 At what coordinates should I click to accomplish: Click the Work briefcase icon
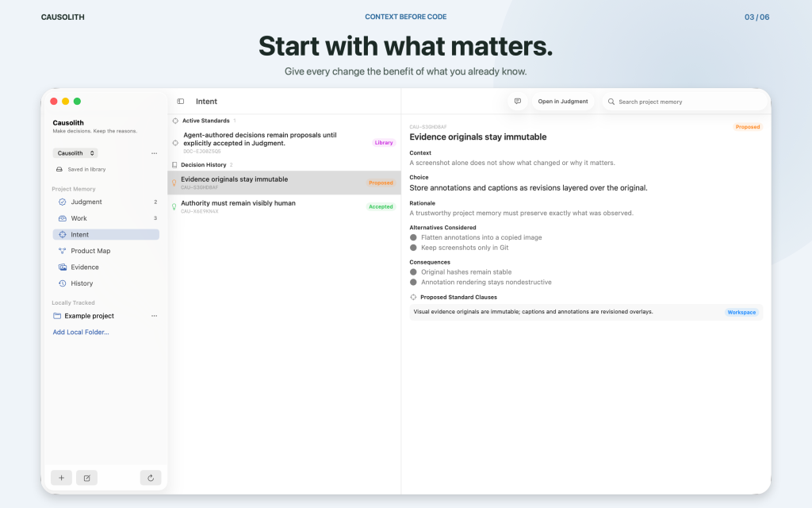pos(62,218)
